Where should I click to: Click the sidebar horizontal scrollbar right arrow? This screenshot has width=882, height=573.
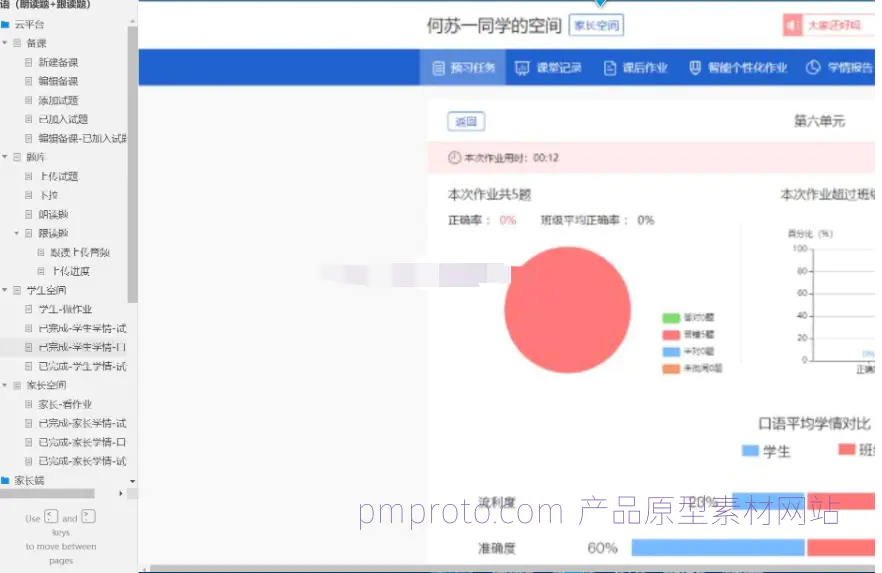coord(121,494)
